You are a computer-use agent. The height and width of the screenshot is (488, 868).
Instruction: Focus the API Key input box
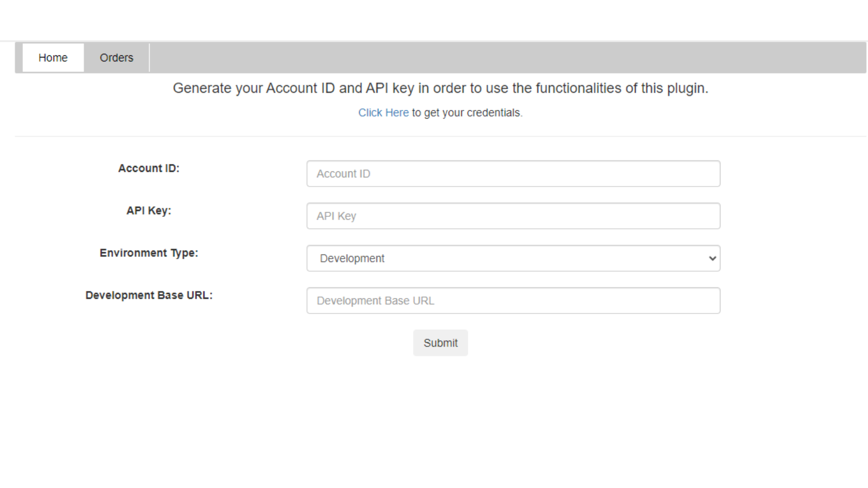(513, 215)
